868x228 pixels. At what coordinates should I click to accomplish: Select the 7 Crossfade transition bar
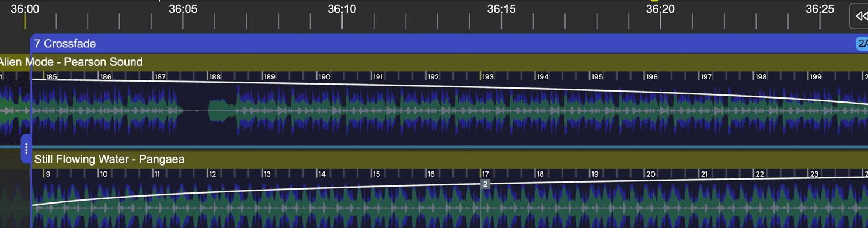[x=449, y=44]
